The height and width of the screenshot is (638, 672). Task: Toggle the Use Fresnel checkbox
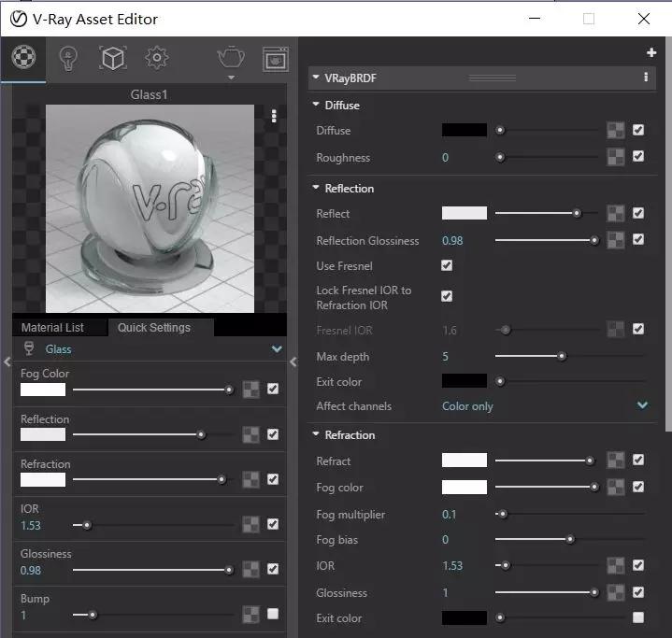(x=447, y=265)
